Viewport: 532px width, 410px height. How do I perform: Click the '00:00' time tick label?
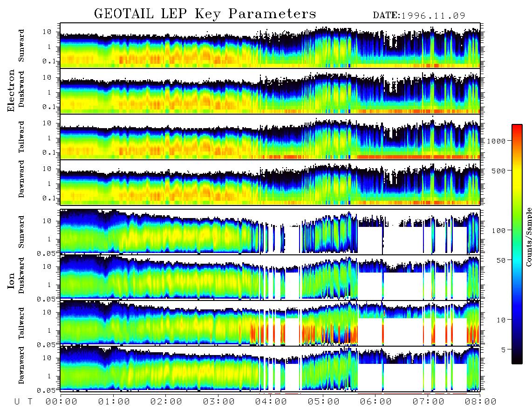coord(61,402)
